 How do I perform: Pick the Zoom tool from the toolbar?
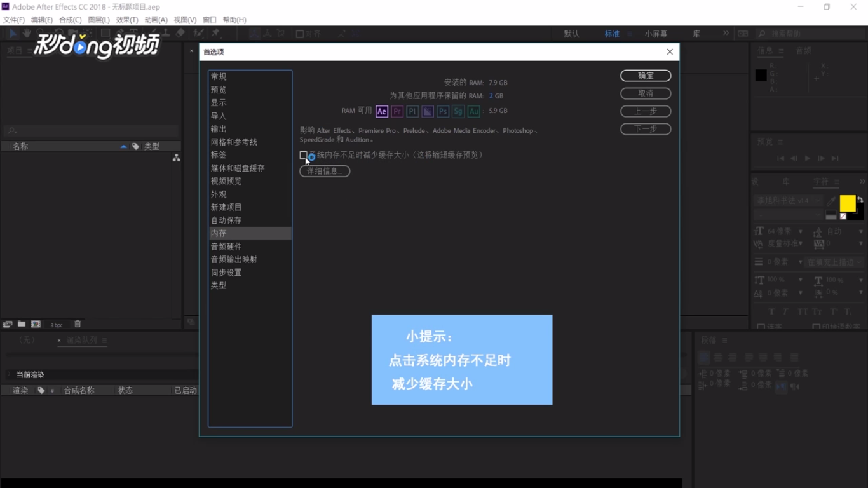[40, 33]
